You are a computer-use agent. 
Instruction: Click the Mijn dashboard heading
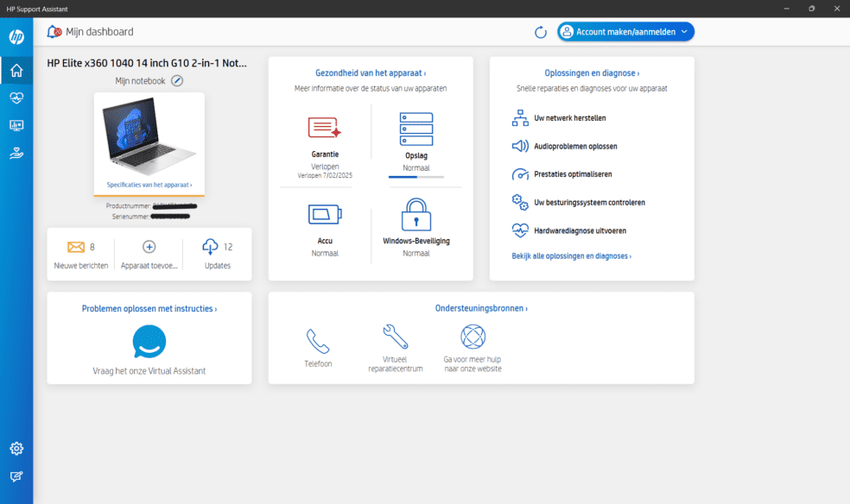(99, 32)
